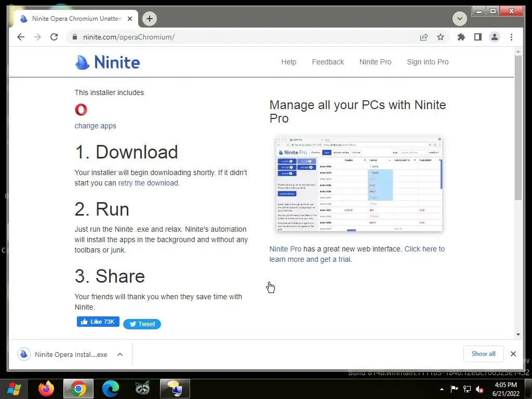
Task: Open the tab search dropdown
Action: 460,18
